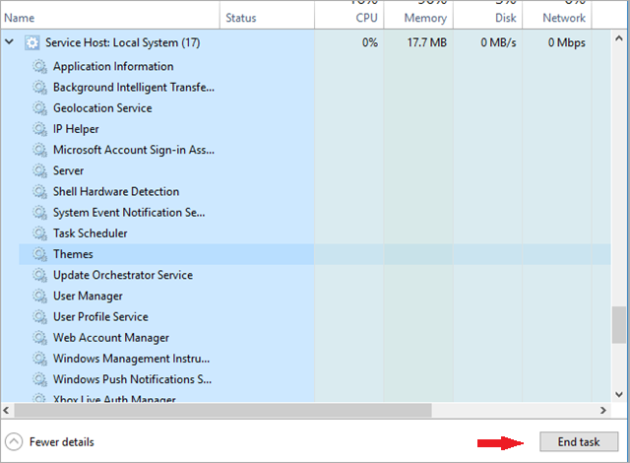Click the Update Orchestrator Service icon
Viewport: 630px width, 463px height.
click(x=39, y=275)
